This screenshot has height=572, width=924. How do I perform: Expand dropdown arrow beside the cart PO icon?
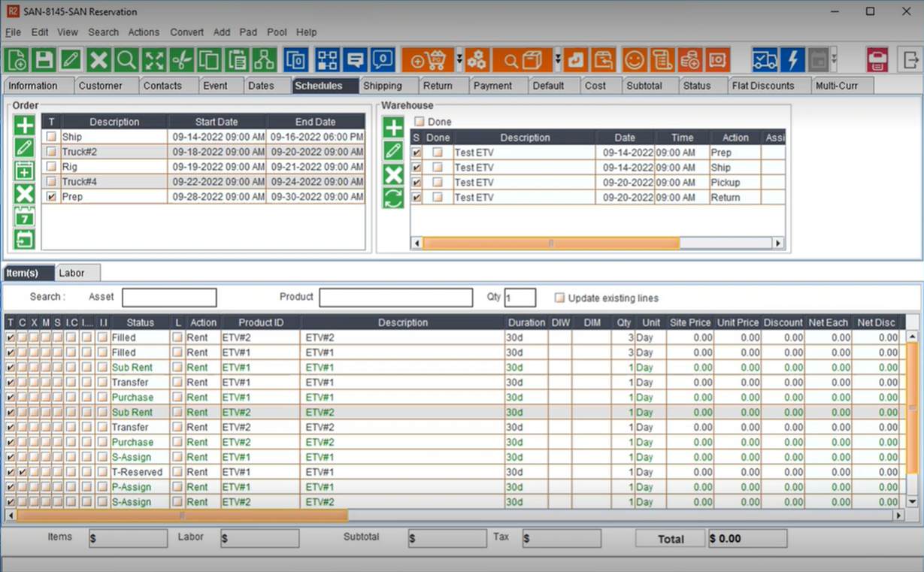tap(459, 60)
